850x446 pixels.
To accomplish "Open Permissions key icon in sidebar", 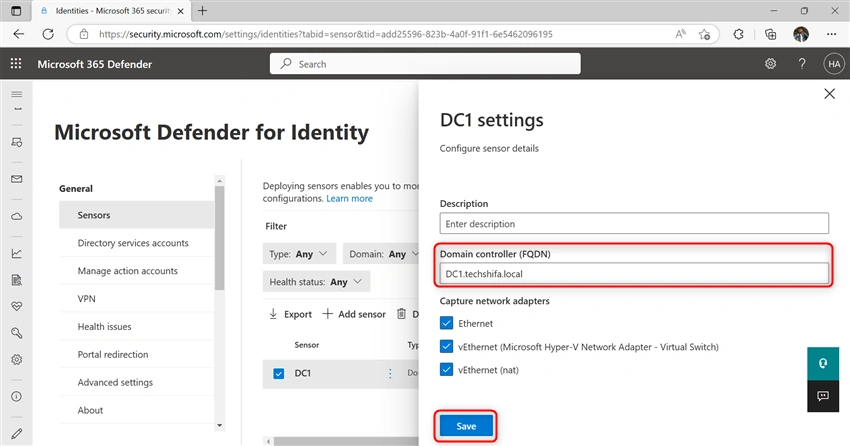I will point(17,333).
